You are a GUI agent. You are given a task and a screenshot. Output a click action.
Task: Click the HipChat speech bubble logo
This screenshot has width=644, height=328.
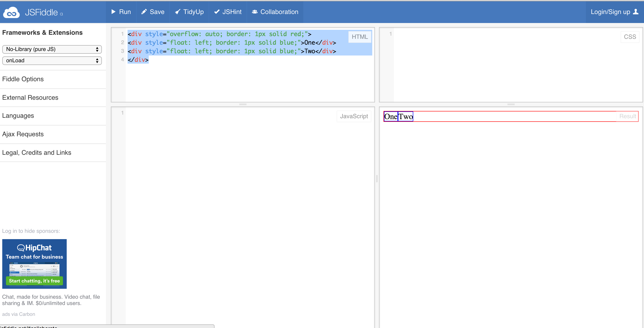(21, 248)
